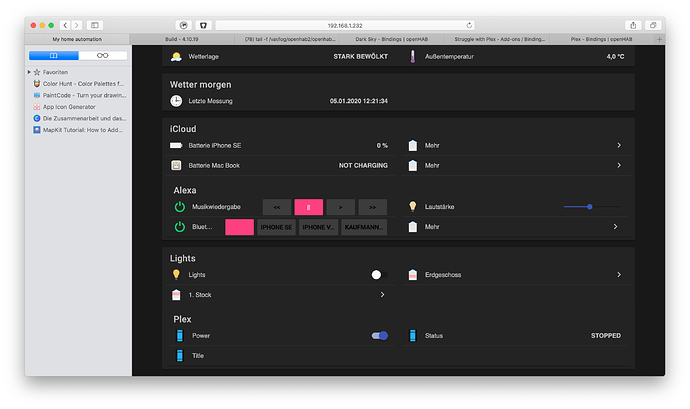Click the Lights row bulb icon

pos(176,275)
